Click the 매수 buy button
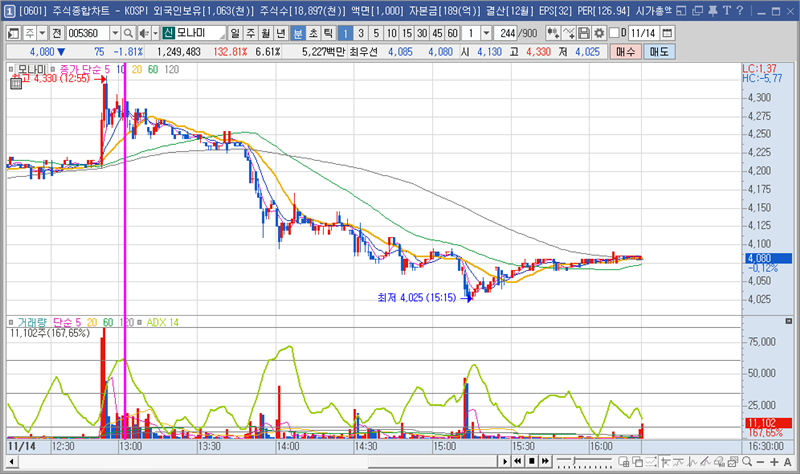Viewport: 800px width, 474px height. 626,51
